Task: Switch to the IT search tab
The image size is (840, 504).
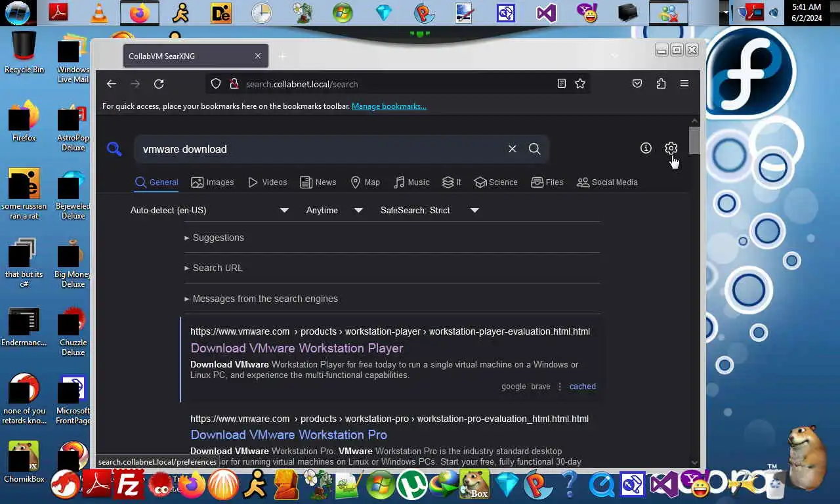Action: [451, 182]
